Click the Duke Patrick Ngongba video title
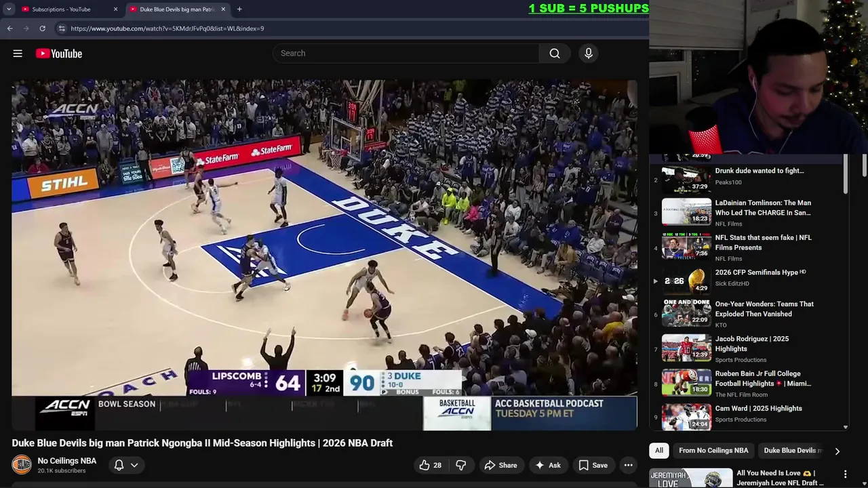 pos(202,443)
